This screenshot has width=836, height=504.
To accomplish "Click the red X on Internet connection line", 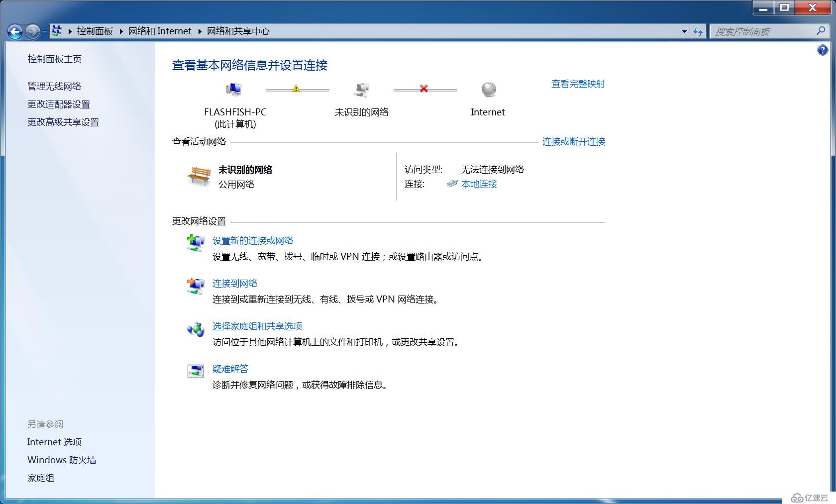I will point(423,89).
